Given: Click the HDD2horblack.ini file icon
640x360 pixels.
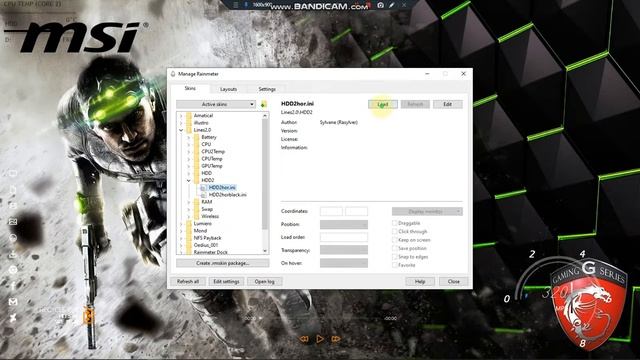Looking at the screenshot, I should coord(203,195).
